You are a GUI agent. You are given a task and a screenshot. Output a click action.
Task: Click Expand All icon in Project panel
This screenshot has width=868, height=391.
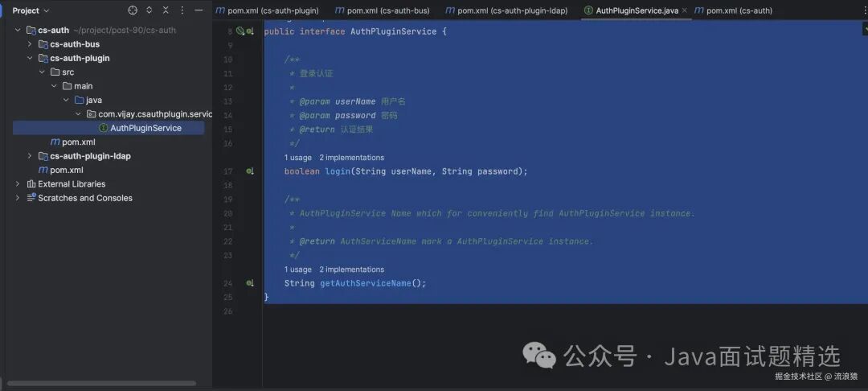149,10
